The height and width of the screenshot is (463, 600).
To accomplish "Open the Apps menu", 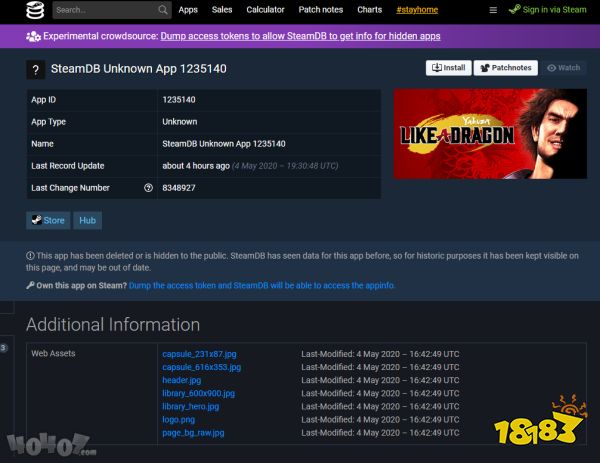I will pyautogui.click(x=188, y=10).
